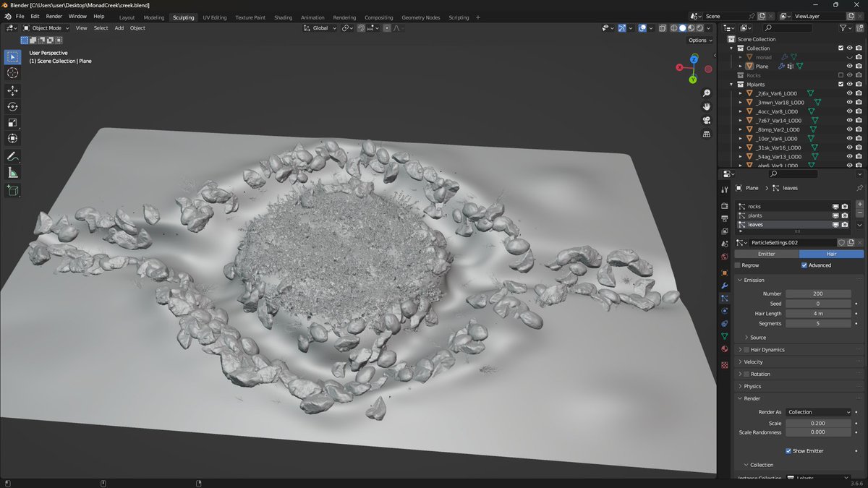Toggle viewport display of rocks particle system

(835, 207)
